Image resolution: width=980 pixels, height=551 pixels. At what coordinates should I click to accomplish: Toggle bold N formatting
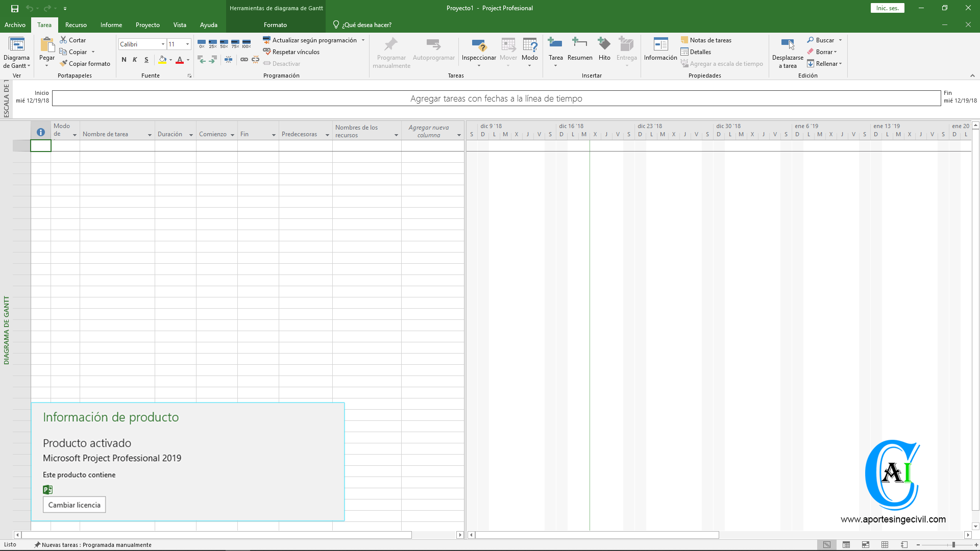124,60
